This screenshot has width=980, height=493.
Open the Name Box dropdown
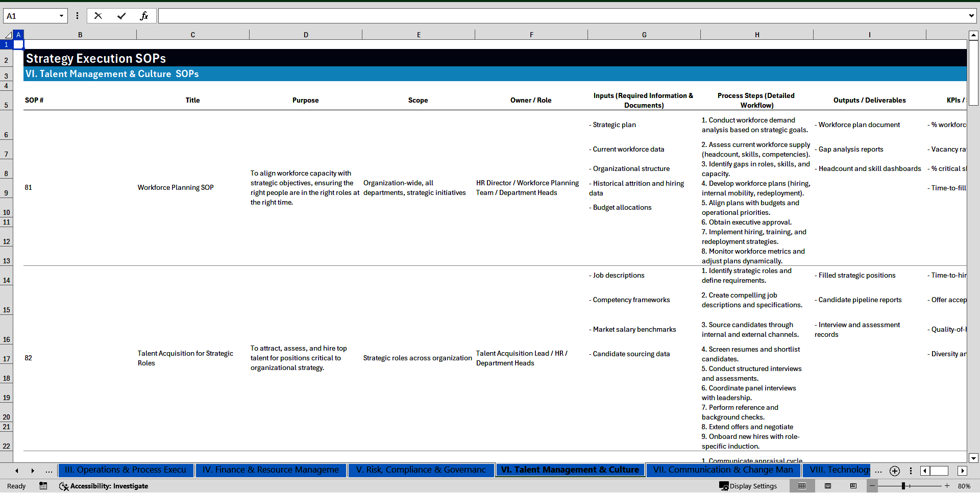coord(62,16)
